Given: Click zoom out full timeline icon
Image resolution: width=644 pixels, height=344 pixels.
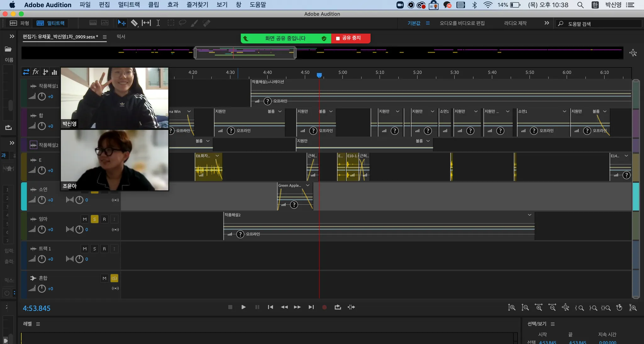Looking at the screenshot, I should click(565, 307).
